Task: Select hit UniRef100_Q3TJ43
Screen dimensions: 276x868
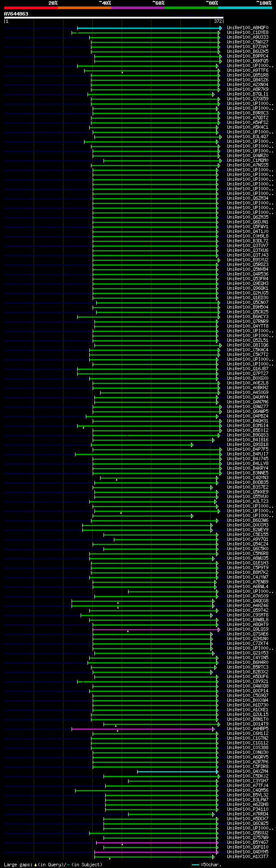Action: [x=248, y=255]
